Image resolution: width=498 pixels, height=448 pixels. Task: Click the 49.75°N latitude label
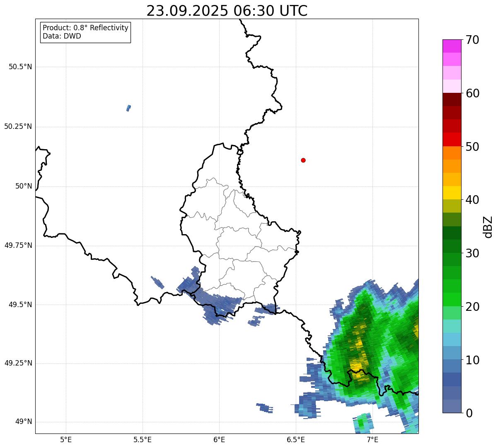point(18,245)
